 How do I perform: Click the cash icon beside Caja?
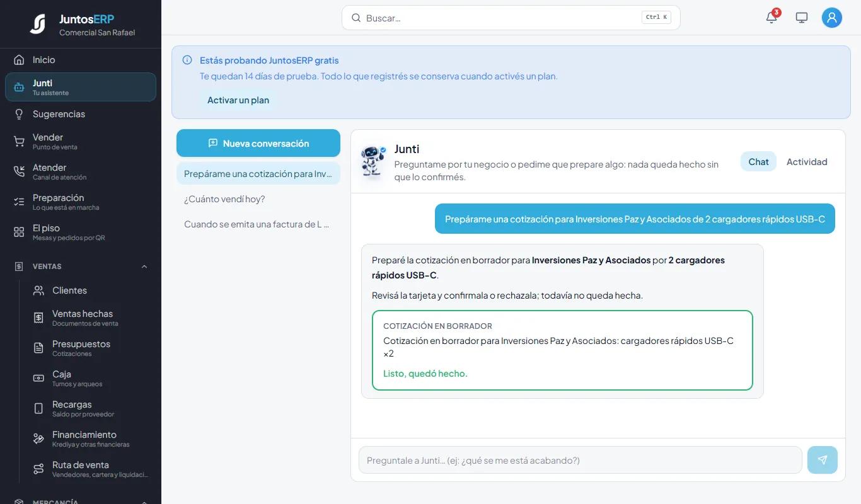click(x=38, y=378)
